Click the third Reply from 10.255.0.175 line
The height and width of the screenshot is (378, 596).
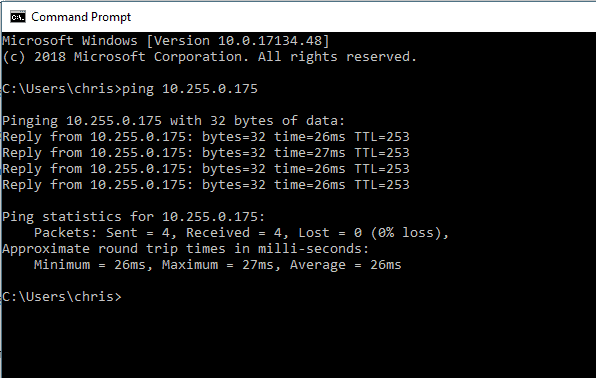[x=206, y=169]
